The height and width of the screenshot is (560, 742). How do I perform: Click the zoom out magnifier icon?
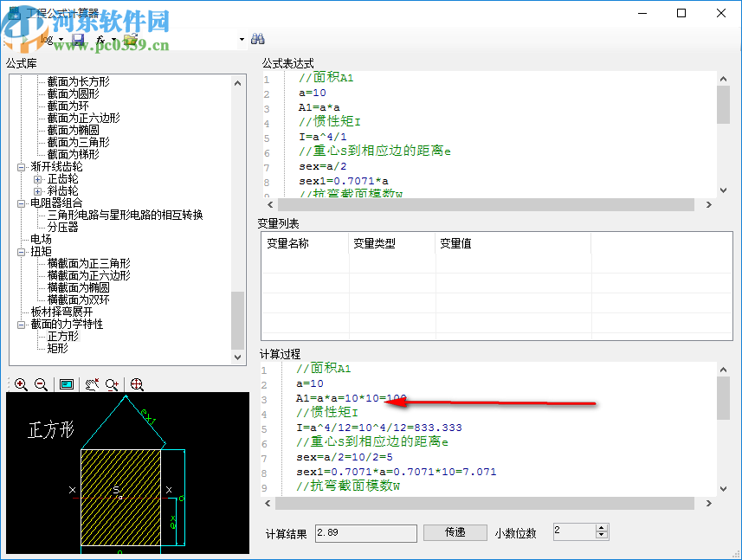click(x=42, y=384)
